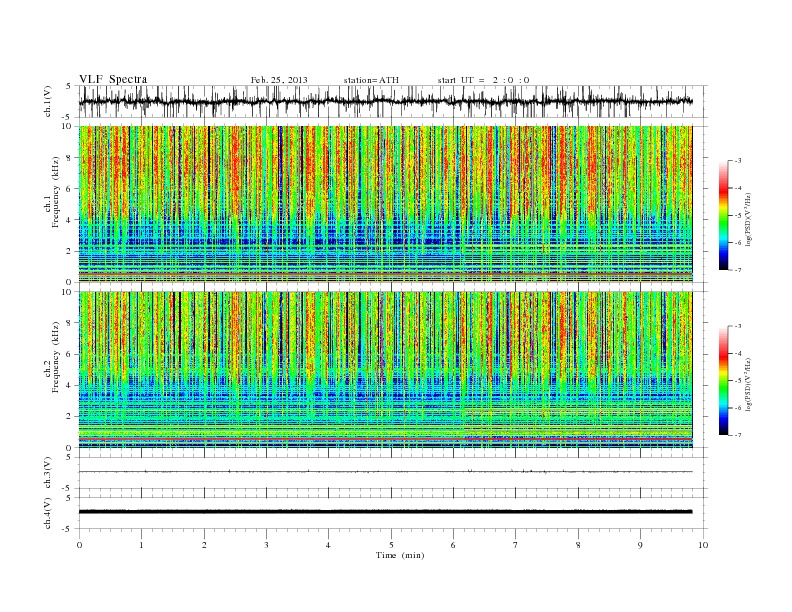Click the ch.1 spectrogram color scale bar
Viewport: 792px width, 612px height.
point(723,216)
